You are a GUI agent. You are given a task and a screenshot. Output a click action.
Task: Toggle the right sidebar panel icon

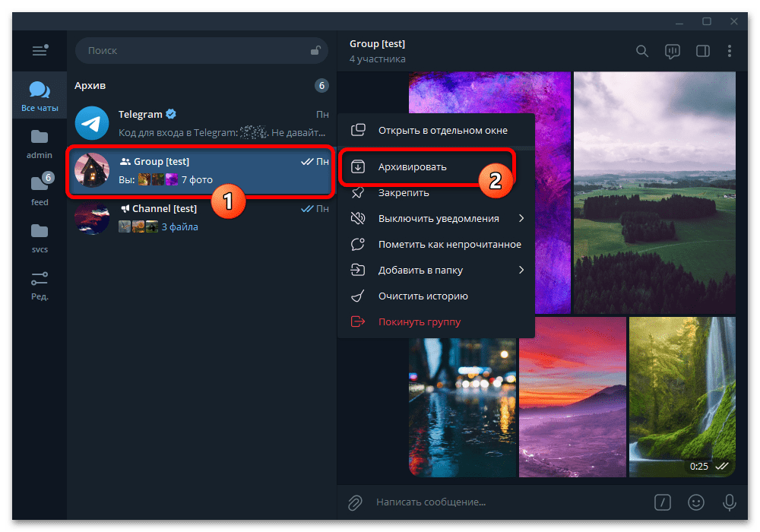coord(703,51)
